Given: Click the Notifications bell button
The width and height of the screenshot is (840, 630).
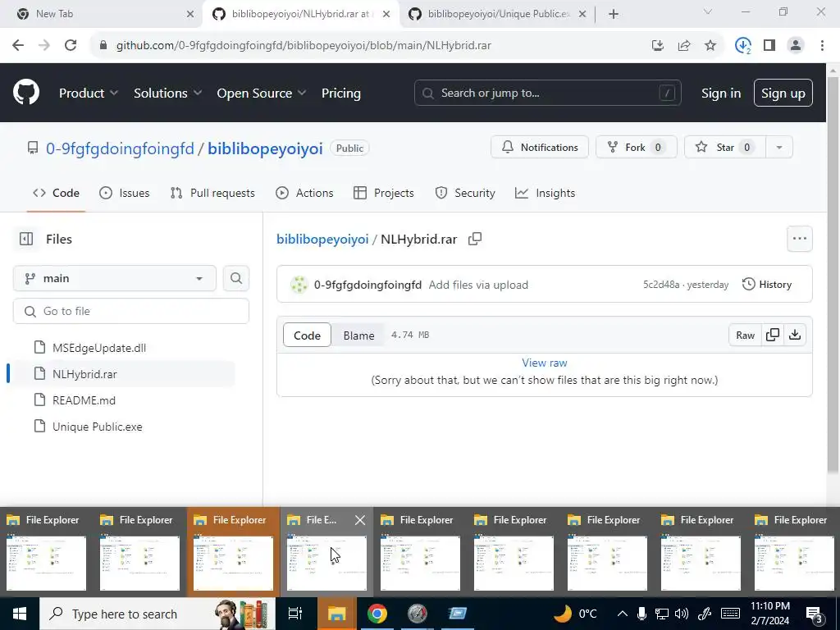Looking at the screenshot, I should coord(540,148).
